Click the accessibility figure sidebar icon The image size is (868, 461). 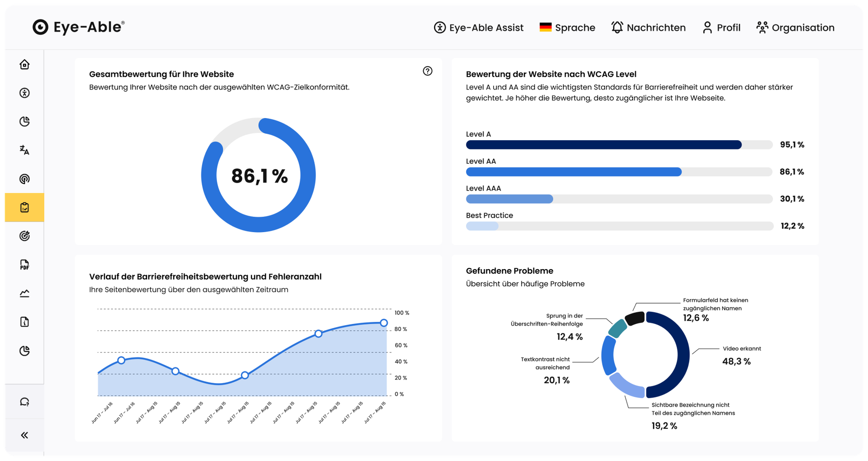[x=24, y=93]
